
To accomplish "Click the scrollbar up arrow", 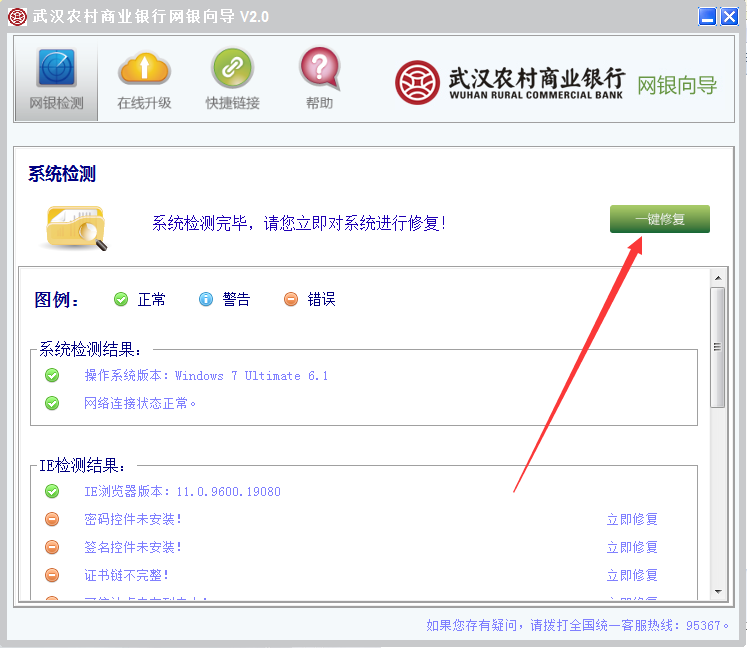I will tap(718, 278).
